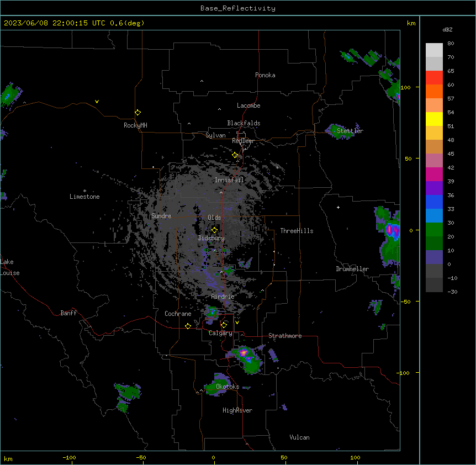Viewport: 476px width, 465px height.
Task: Select the Vulcan town label
Action: [x=299, y=437]
